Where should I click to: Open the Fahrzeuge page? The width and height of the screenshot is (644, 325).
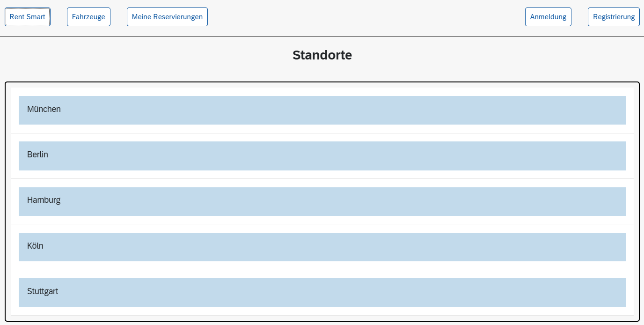point(88,17)
